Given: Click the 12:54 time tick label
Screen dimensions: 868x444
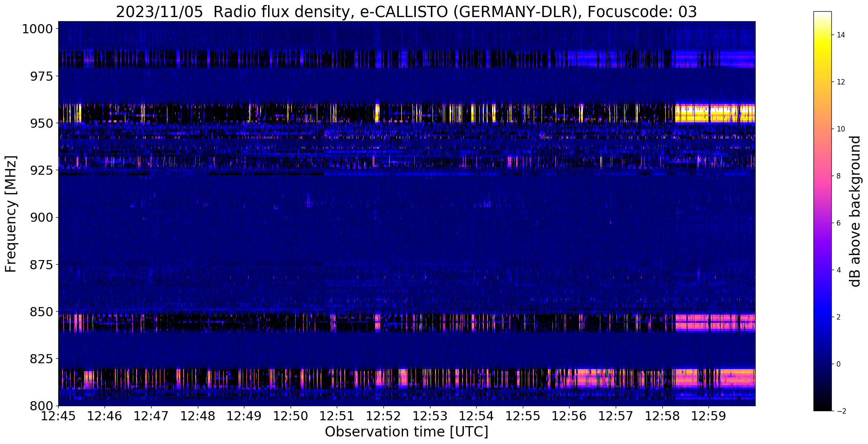Looking at the screenshot, I should point(476,416).
